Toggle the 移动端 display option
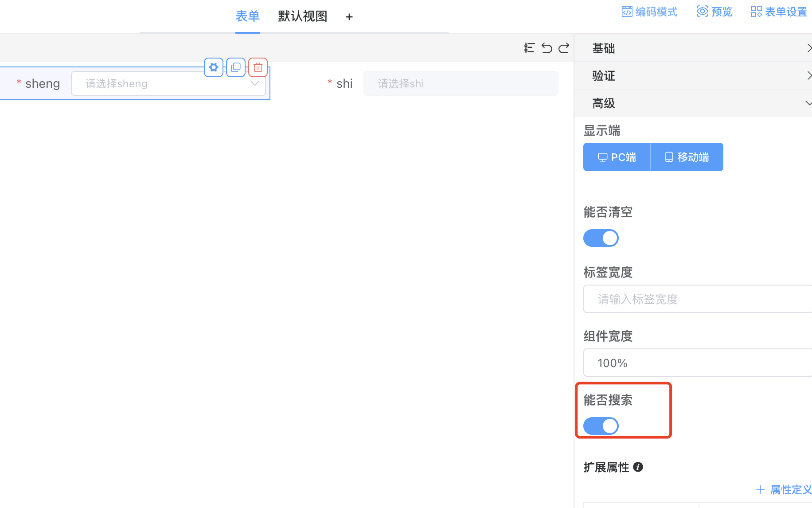The height and width of the screenshot is (508, 812). [x=687, y=157]
